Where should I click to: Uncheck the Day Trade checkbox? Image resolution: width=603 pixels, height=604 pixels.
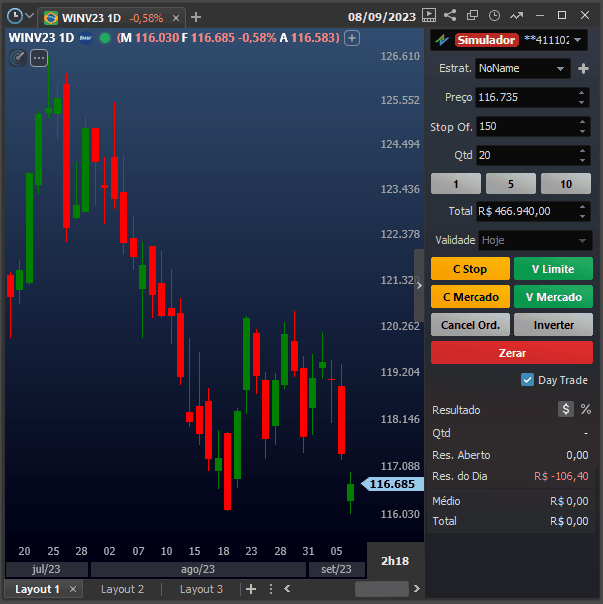527,380
